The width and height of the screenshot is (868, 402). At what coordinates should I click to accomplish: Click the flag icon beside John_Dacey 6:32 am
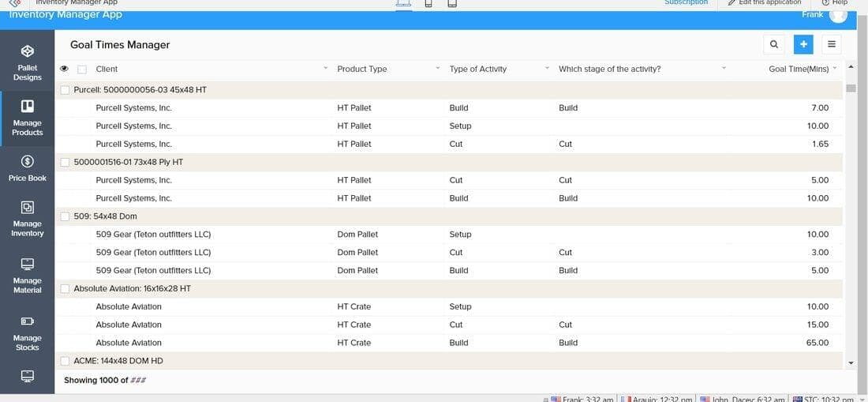click(705, 399)
